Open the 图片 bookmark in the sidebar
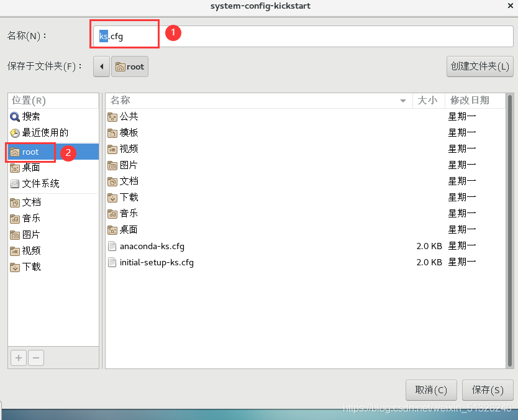 53,235
